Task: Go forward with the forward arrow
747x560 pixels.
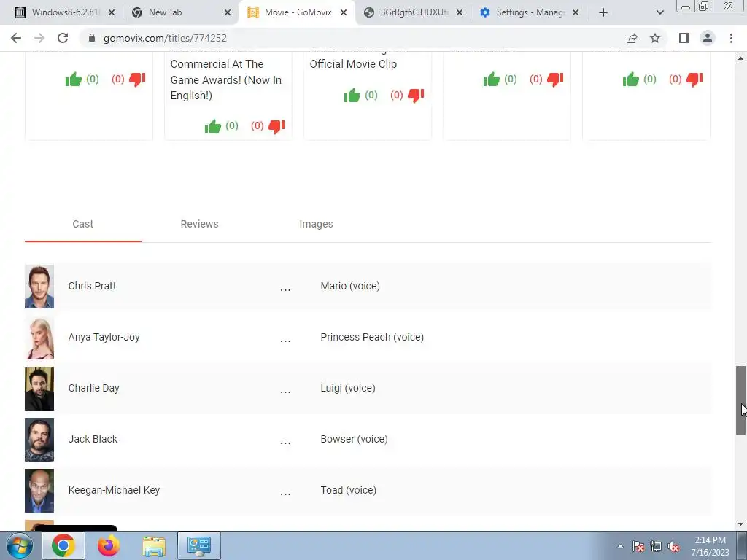Action: (39, 38)
